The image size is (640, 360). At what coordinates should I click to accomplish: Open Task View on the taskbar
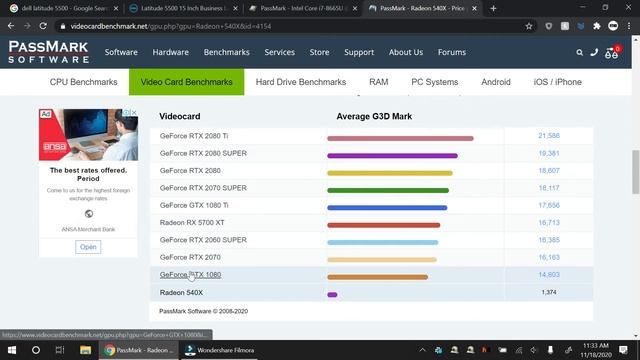coord(60,350)
